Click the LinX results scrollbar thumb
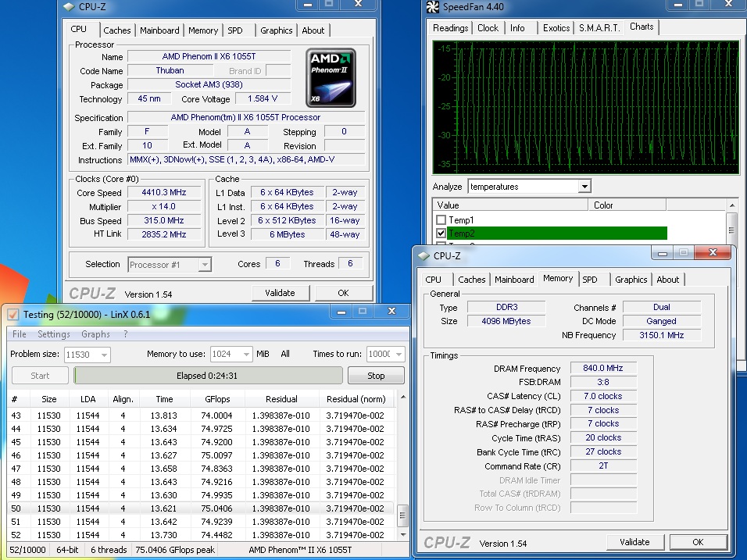This screenshot has height=560, width=747. pyautogui.click(x=402, y=515)
